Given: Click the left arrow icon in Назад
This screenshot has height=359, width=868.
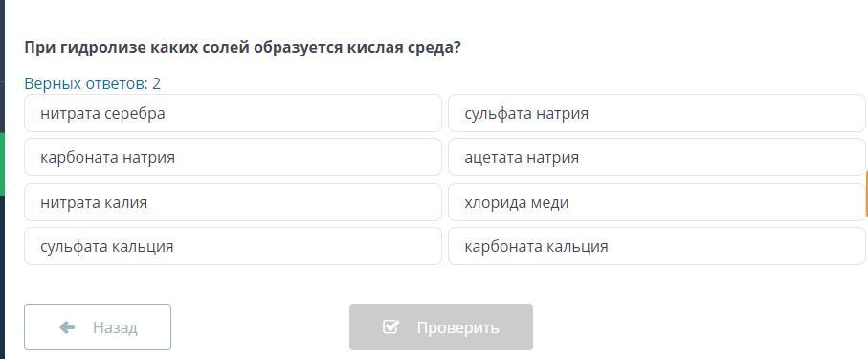Looking at the screenshot, I should coord(67,327).
